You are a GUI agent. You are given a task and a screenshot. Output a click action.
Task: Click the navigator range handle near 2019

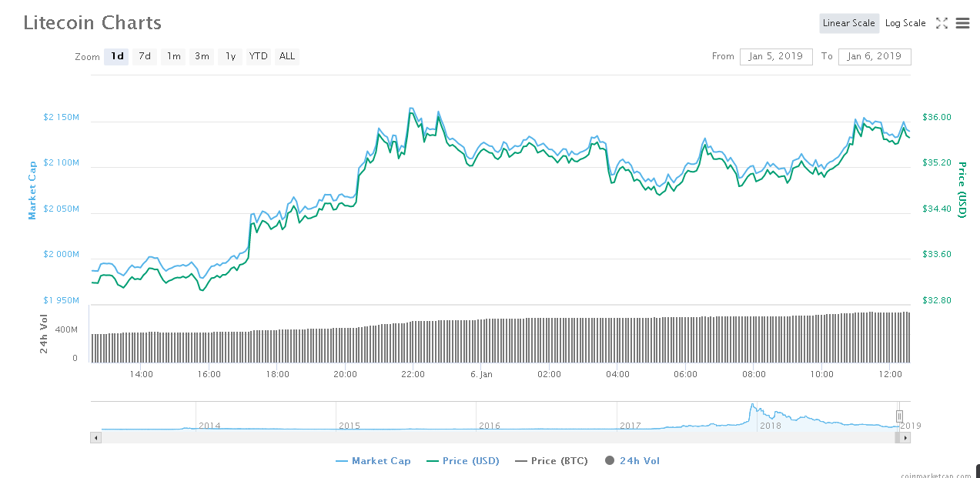pyautogui.click(x=898, y=416)
